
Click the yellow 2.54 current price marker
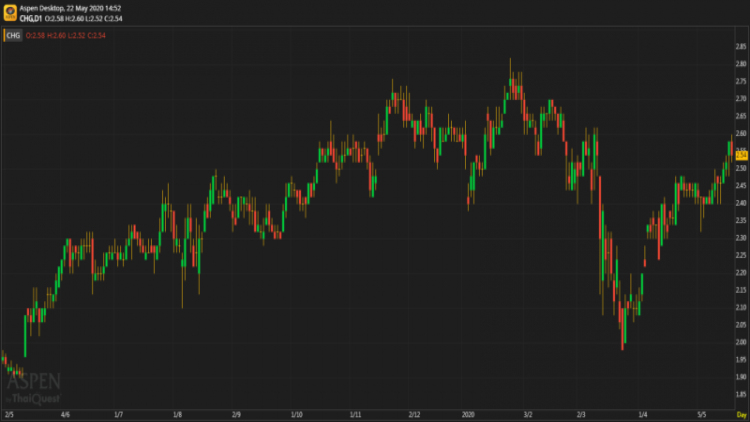pyautogui.click(x=741, y=154)
